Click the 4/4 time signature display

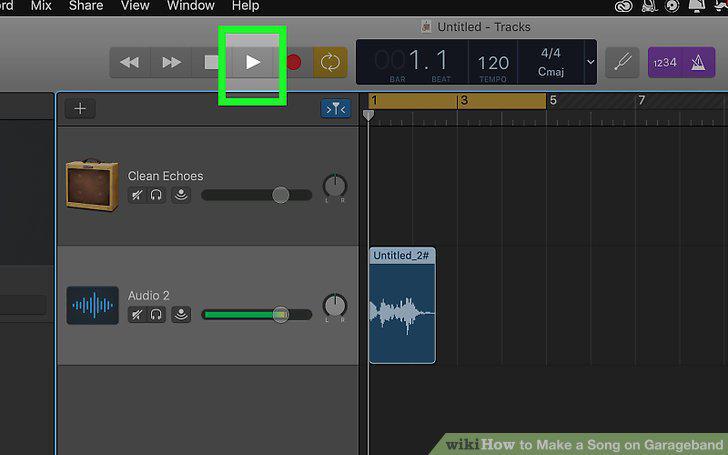coord(551,53)
